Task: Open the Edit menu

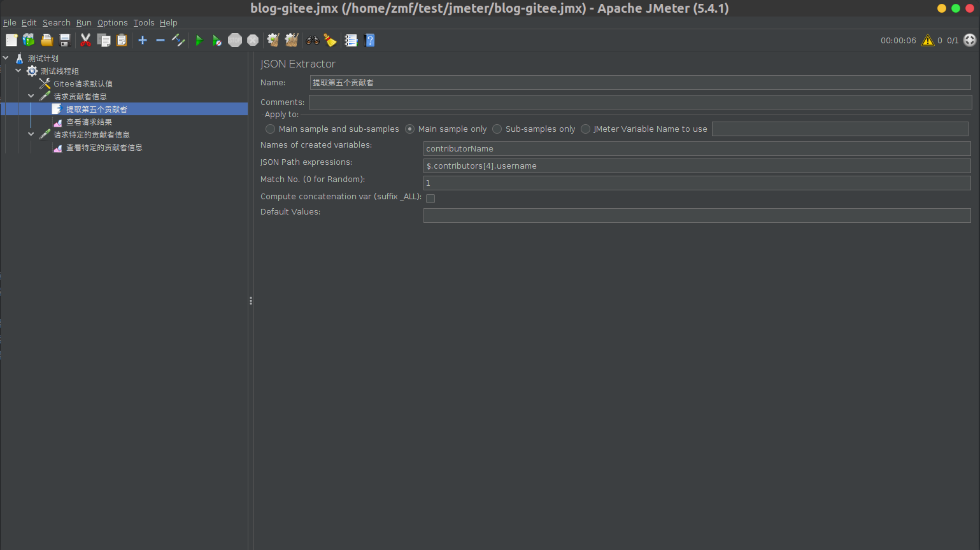Action: pos(29,22)
